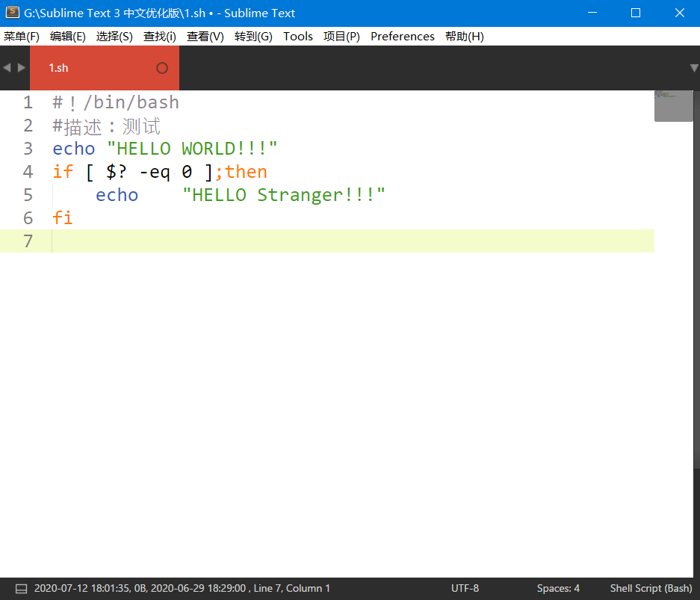The height and width of the screenshot is (600, 700).
Task: Click the 'then' keyword on line 4
Action: (x=246, y=172)
